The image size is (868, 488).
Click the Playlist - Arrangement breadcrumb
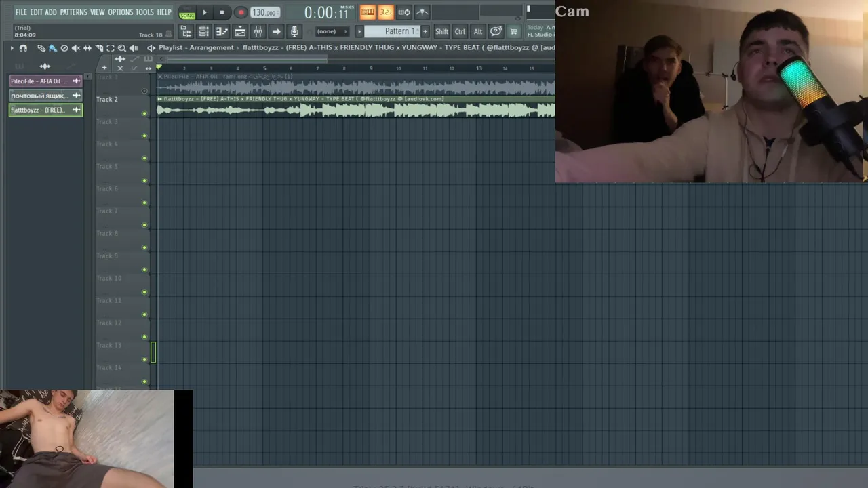196,48
